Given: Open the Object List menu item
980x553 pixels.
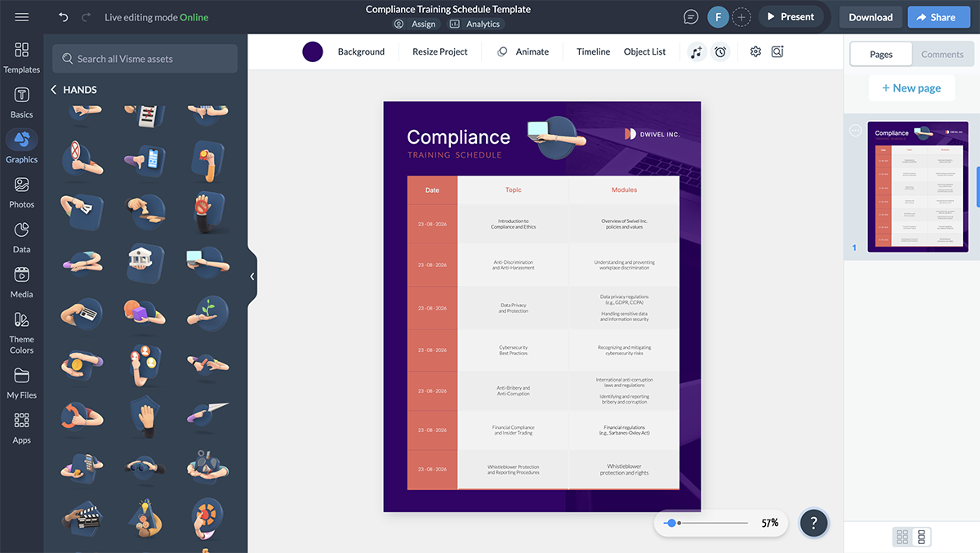Looking at the screenshot, I should pos(644,51).
